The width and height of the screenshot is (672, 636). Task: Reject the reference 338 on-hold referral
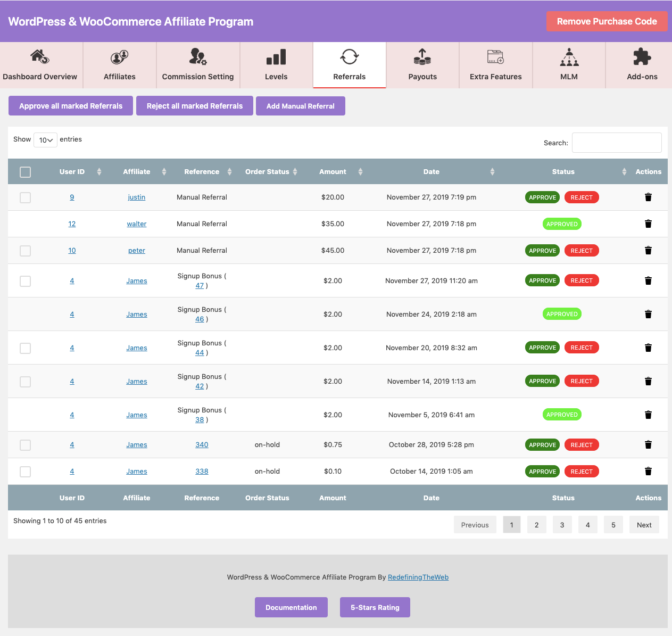click(x=582, y=472)
